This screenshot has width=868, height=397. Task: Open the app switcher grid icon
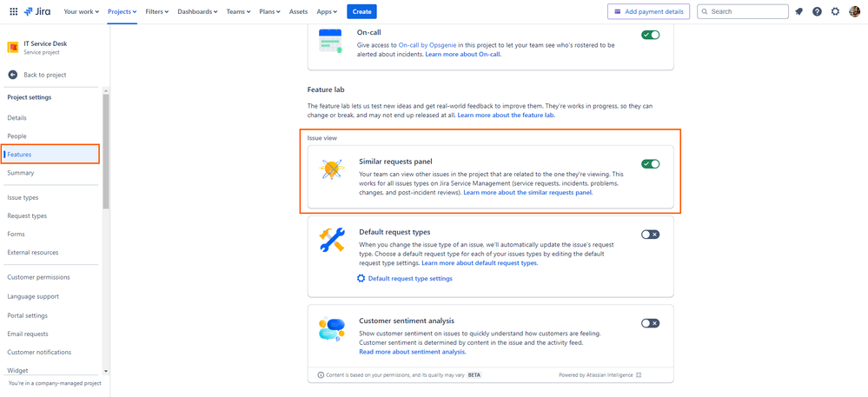[14, 11]
